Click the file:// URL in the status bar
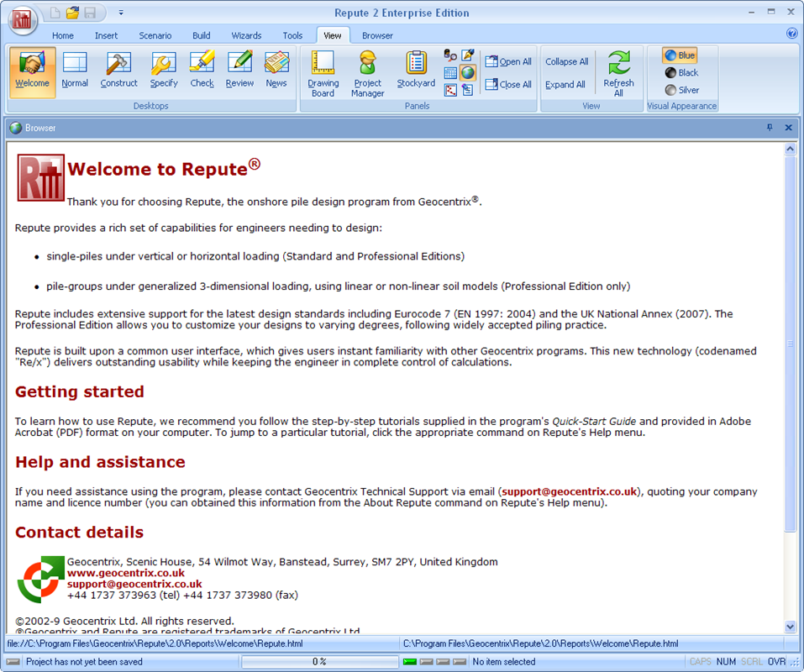Screen dimensions: 804x672 (x=155, y=643)
